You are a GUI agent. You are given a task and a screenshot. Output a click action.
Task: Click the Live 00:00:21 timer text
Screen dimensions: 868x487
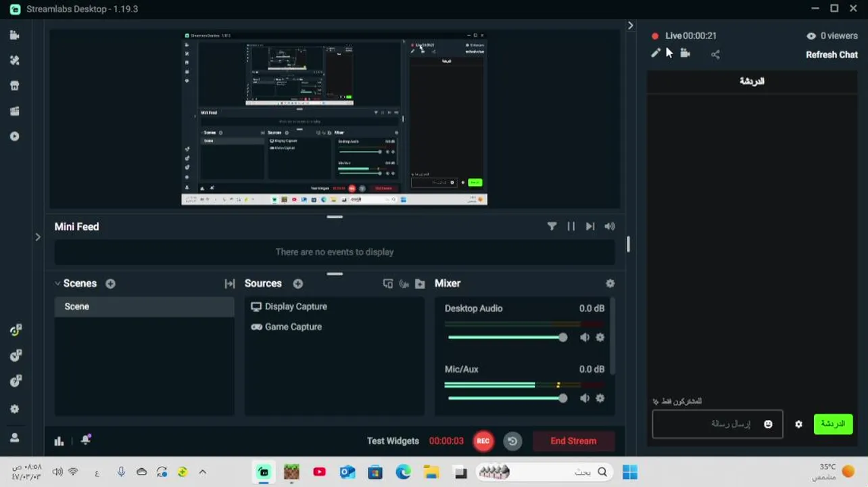pyautogui.click(x=691, y=36)
